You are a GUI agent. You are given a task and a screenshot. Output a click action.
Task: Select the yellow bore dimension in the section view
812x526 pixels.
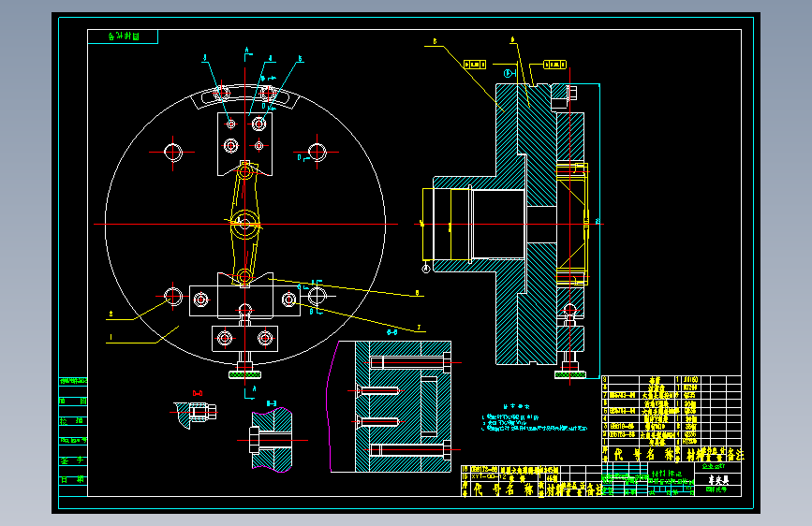pyautogui.click(x=423, y=224)
